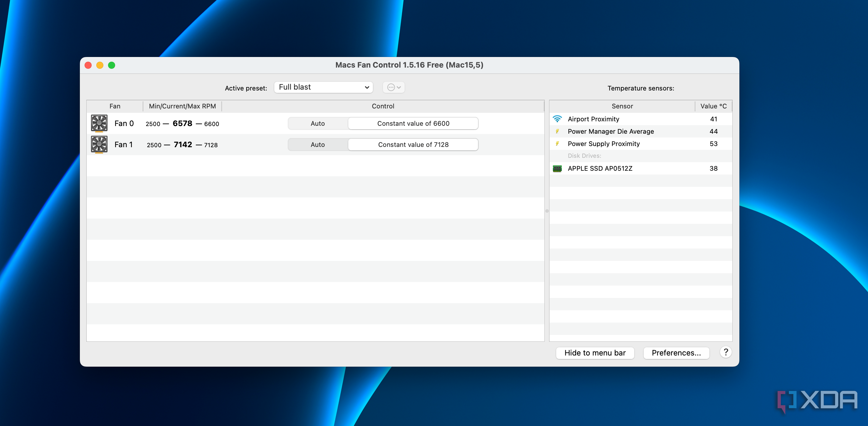Open Preferences... button
The width and height of the screenshot is (868, 426).
pos(676,353)
